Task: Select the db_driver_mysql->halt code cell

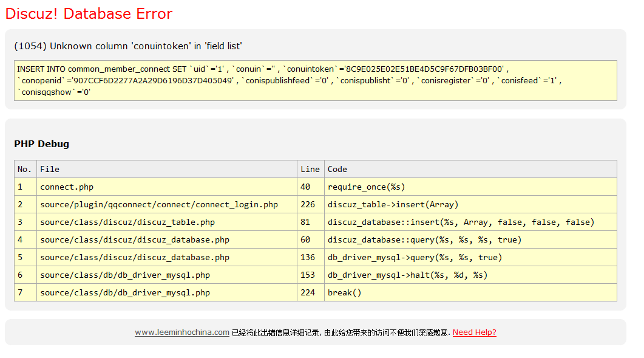Action: (x=470, y=275)
